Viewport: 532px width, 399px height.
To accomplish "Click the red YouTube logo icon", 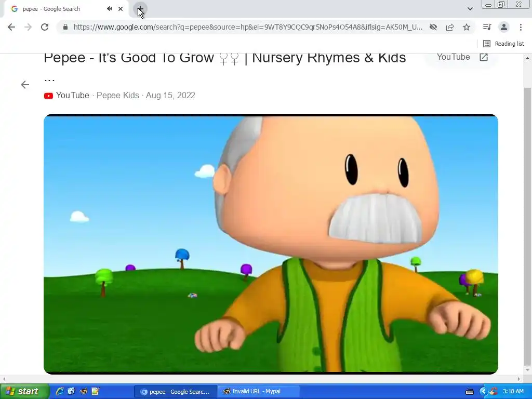I will pyautogui.click(x=48, y=96).
